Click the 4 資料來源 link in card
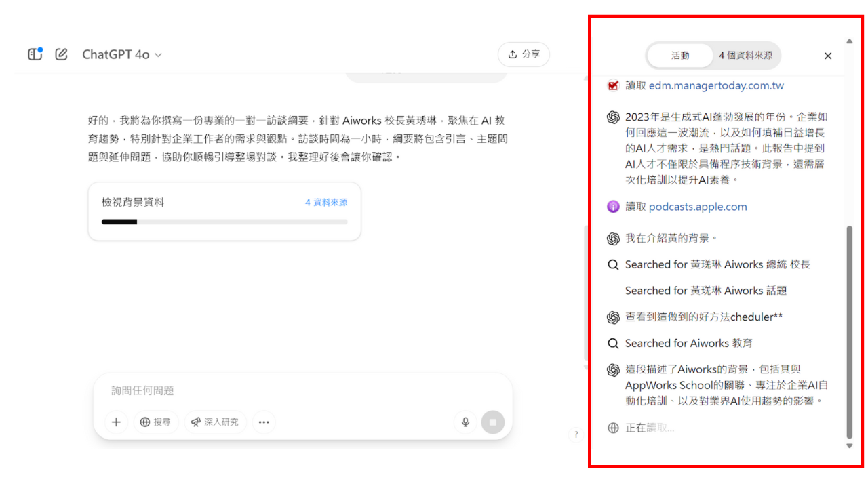The width and height of the screenshot is (868, 488). [x=326, y=202]
